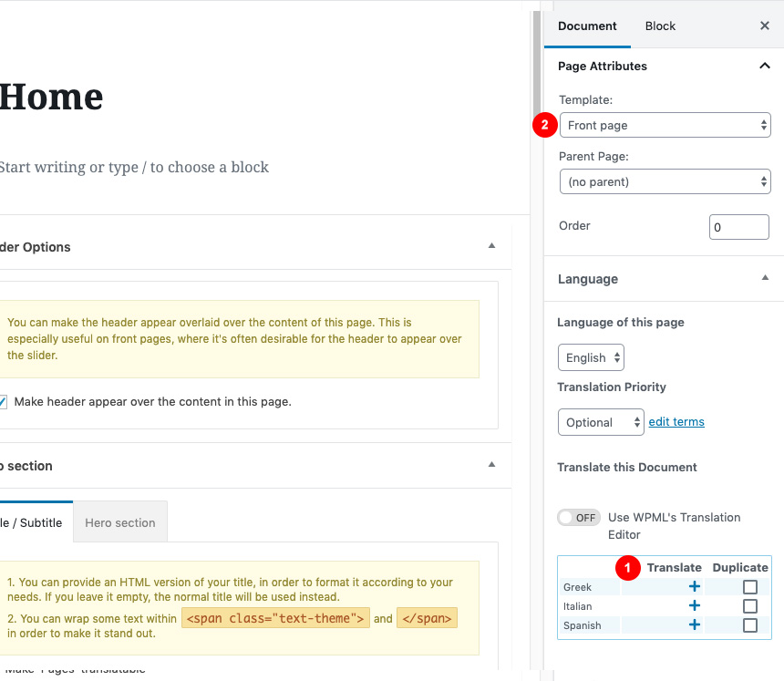Screen dimensions: 784x681
Task: Click the Spanish language row label
Action: [x=582, y=625]
